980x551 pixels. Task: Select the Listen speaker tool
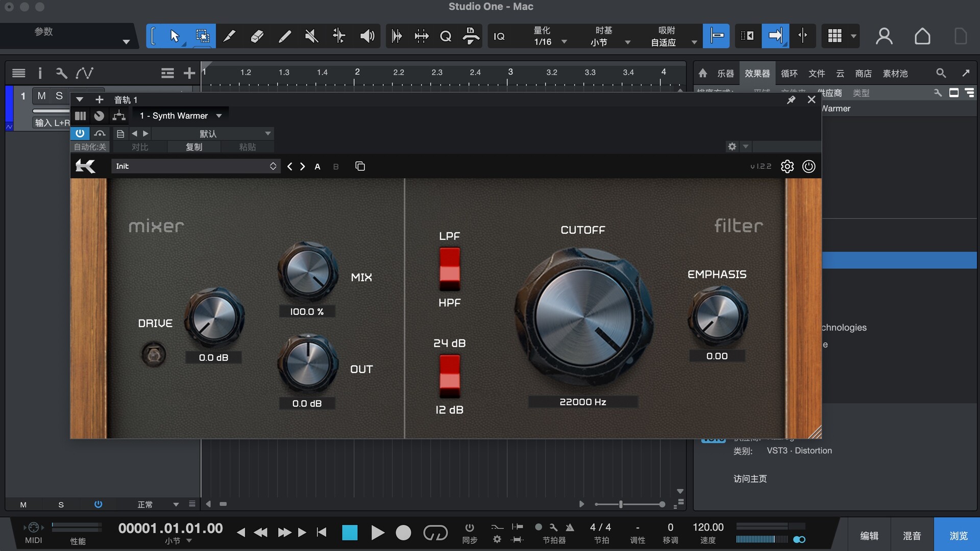coord(367,36)
